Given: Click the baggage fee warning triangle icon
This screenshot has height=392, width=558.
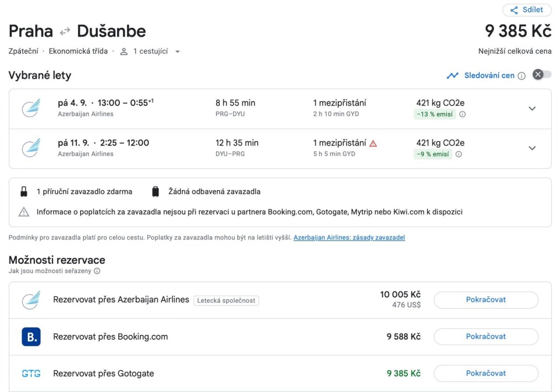Looking at the screenshot, I should point(24,212).
